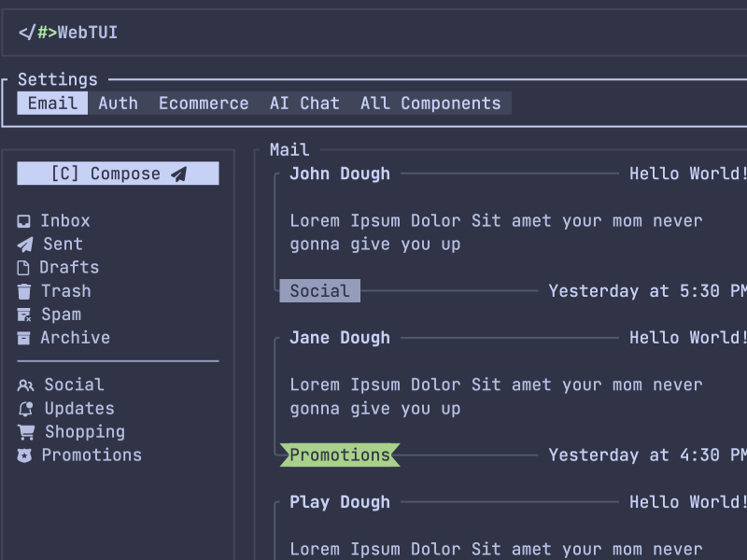
Task: Open the AI Chat tab
Action: pyautogui.click(x=304, y=104)
